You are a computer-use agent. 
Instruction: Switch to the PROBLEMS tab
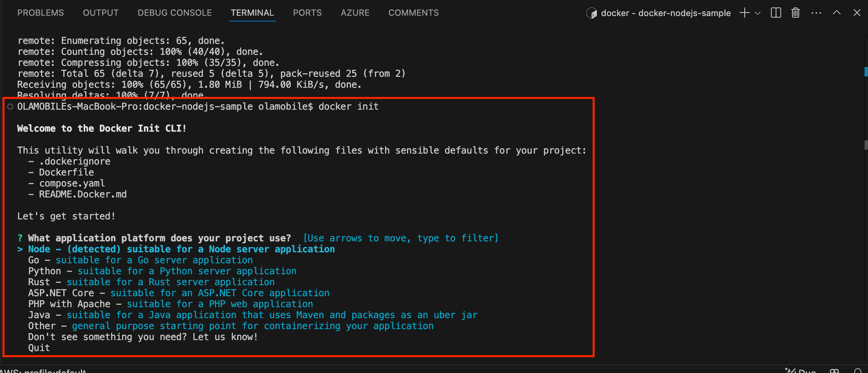coord(40,13)
